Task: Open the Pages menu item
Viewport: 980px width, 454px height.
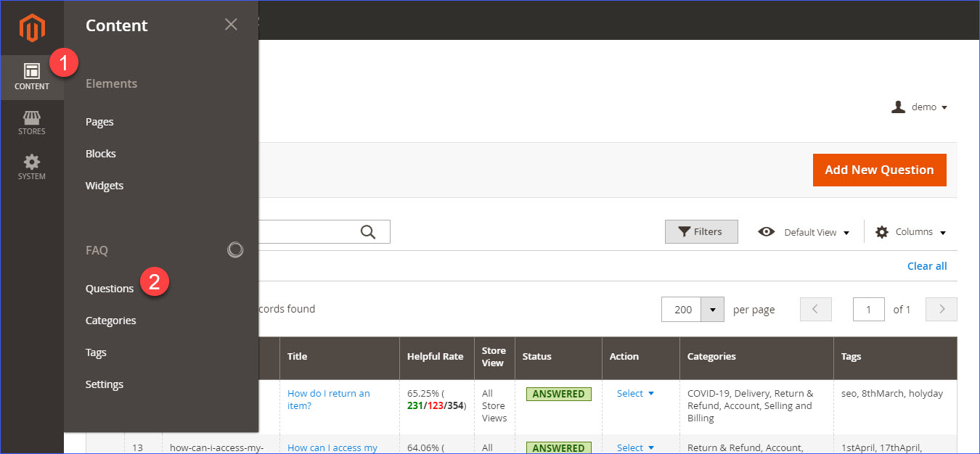Action: (99, 121)
